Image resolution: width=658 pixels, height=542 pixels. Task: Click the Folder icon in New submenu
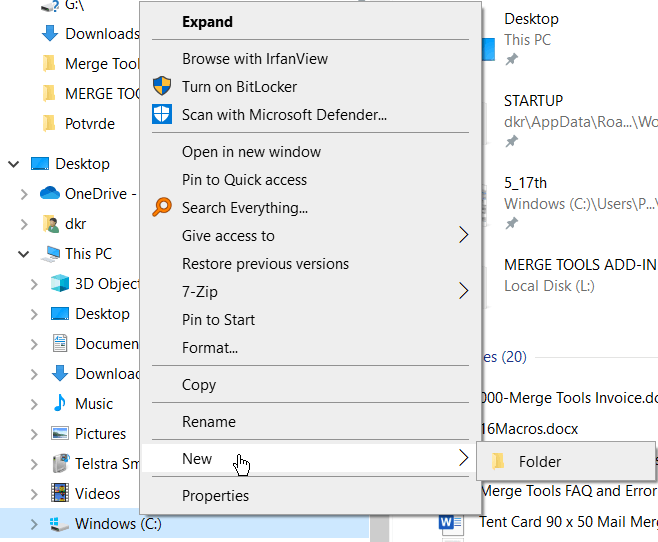(498, 461)
